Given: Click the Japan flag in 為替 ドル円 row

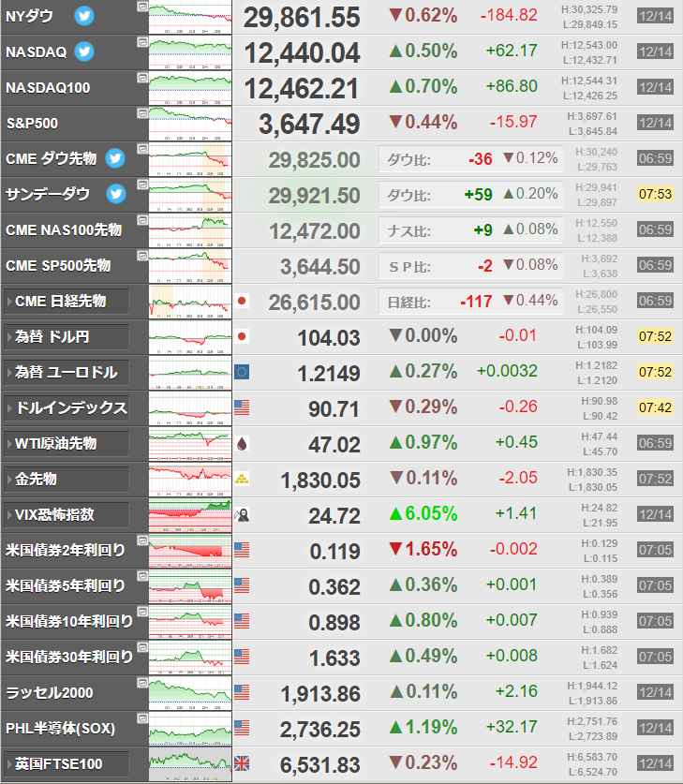Looking at the screenshot, I should (242, 336).
